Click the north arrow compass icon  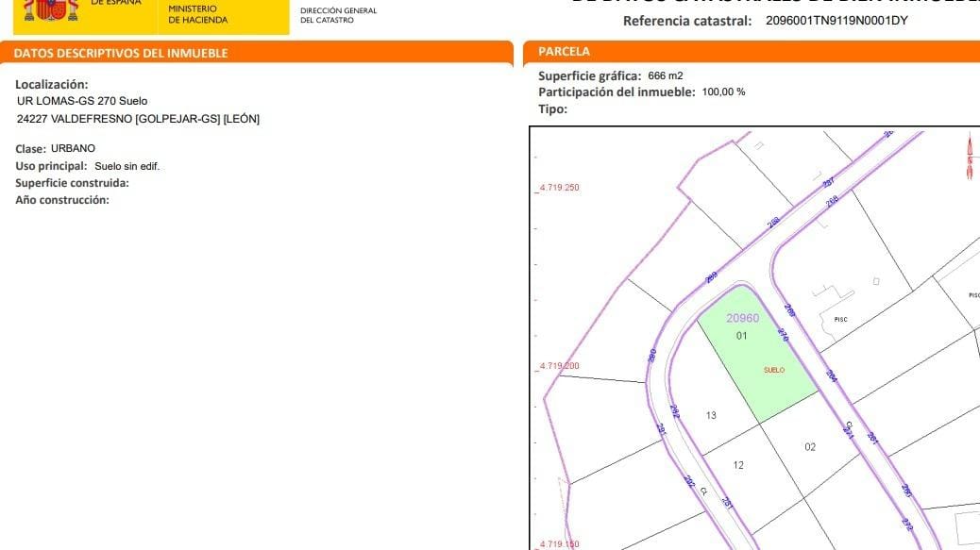tap(970, 156)
